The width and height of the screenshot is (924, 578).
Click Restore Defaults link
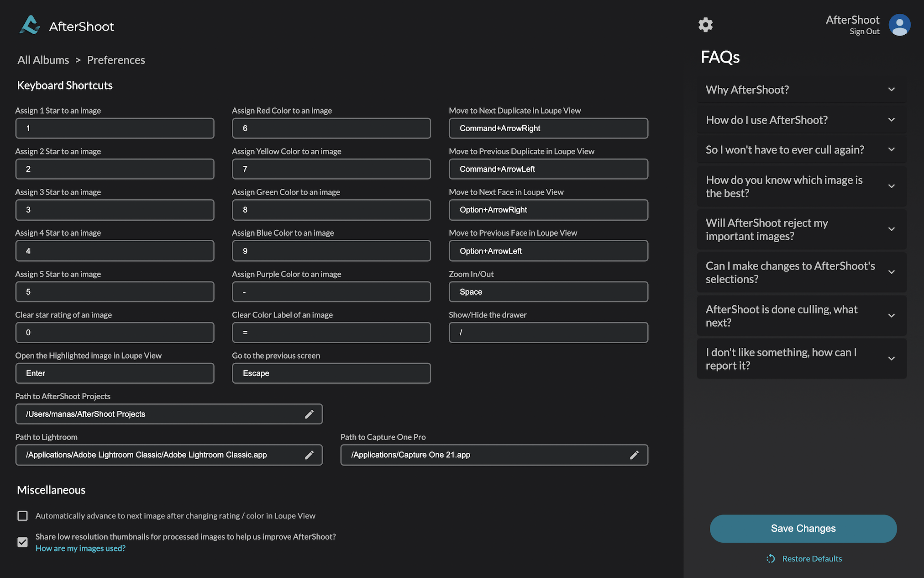[812, 558]
